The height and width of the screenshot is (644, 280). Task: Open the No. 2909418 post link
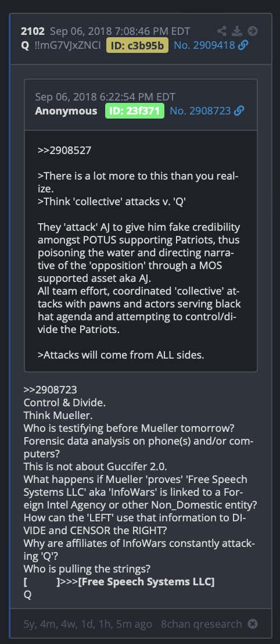204,45
